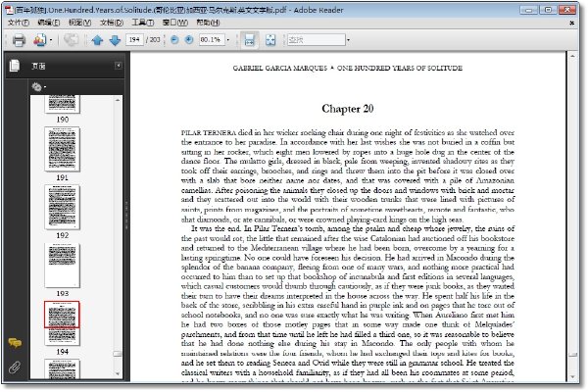
Task: Click the PDF document icon in title bar
Action: click(9, 10)
